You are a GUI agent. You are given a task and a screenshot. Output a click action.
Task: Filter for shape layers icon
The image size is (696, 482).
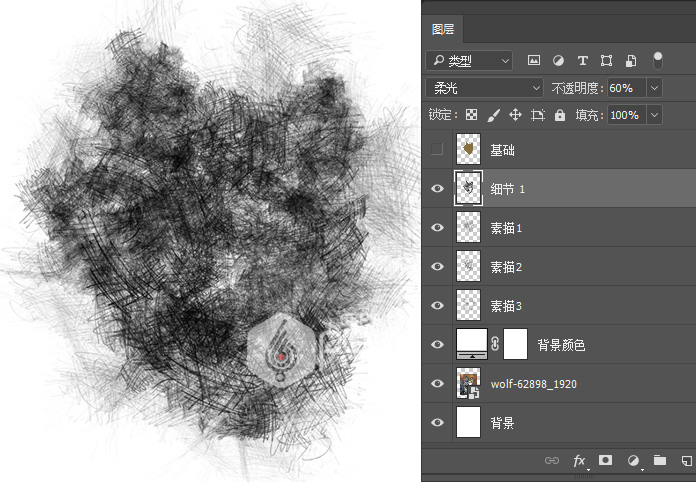(x=606, y=60)
